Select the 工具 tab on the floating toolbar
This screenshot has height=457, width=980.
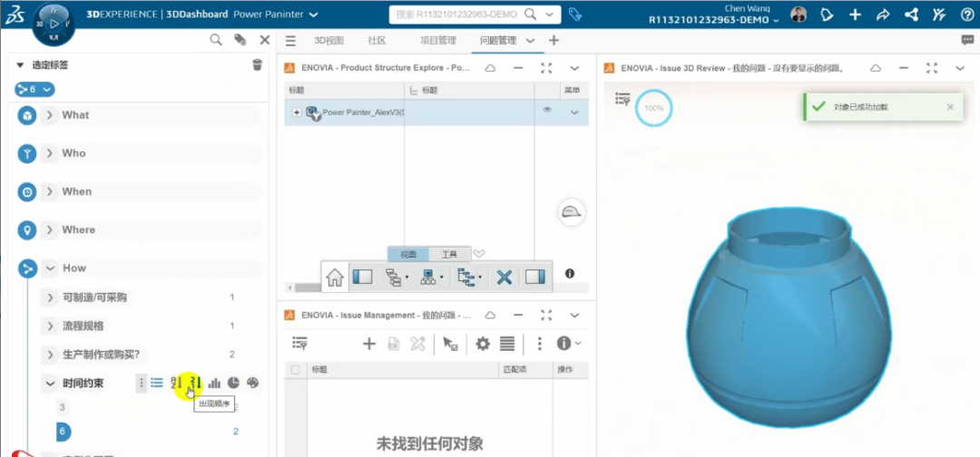[x=449, y=254]
